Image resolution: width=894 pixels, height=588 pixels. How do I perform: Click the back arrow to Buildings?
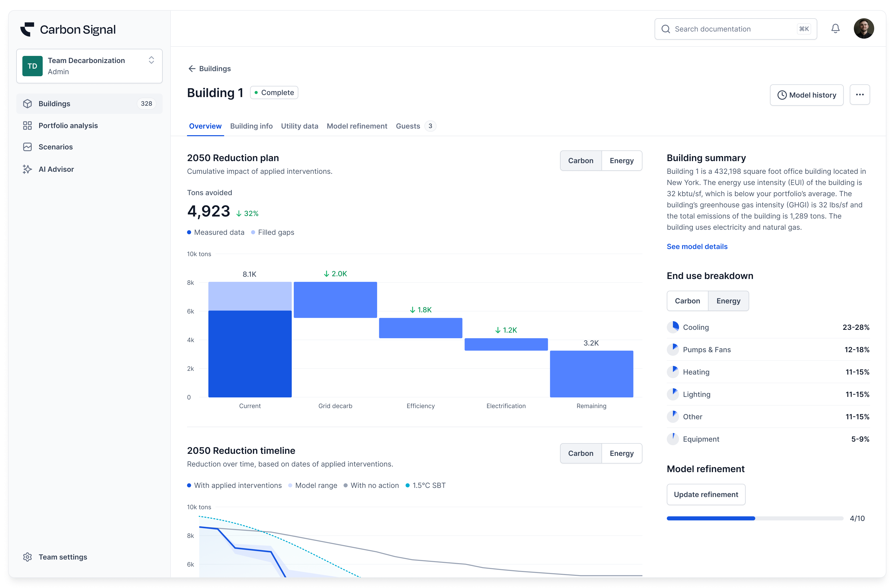(x=192, y=69)
